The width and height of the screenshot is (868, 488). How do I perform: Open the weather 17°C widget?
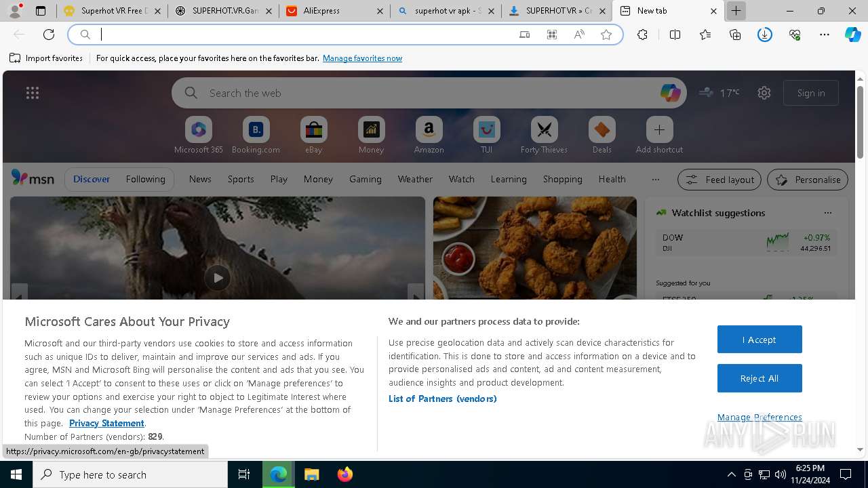pos(719,93)
